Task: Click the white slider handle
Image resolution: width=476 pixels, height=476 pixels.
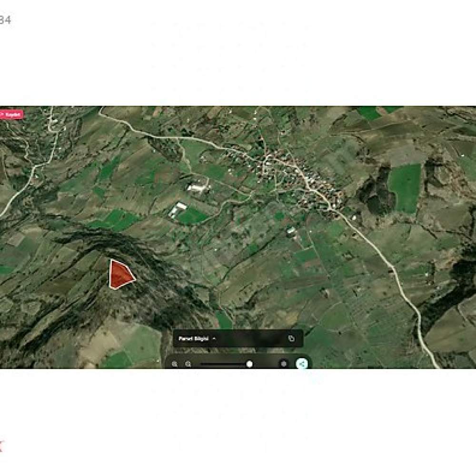Action: click(249, 364)
